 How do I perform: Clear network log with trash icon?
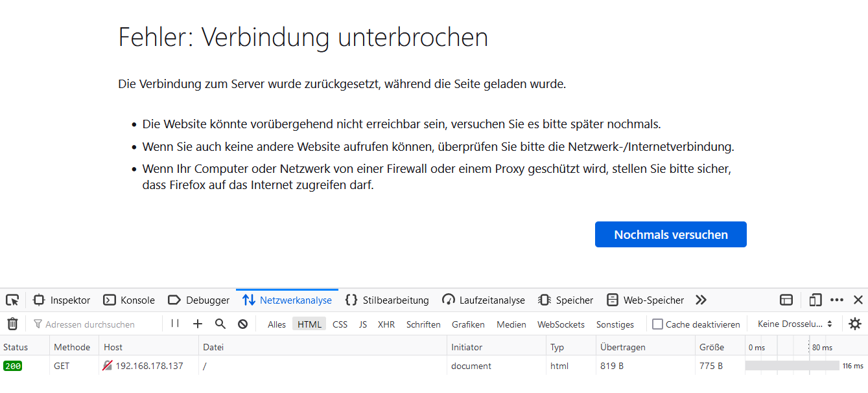(x=12, y=324)
